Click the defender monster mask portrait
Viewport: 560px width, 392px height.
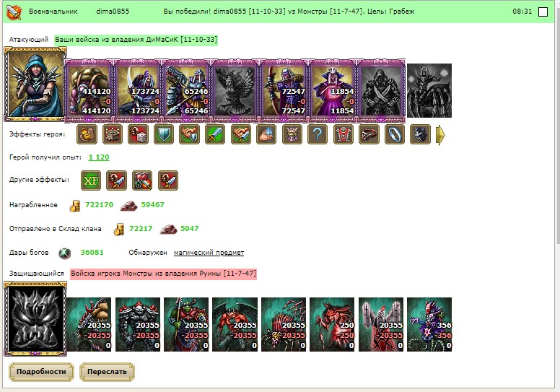click(35, 318)
